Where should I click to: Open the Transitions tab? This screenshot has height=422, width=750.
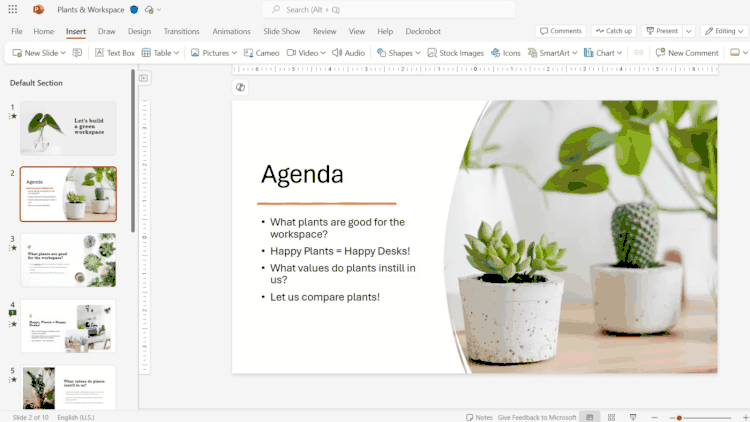(x=181, y=31)
